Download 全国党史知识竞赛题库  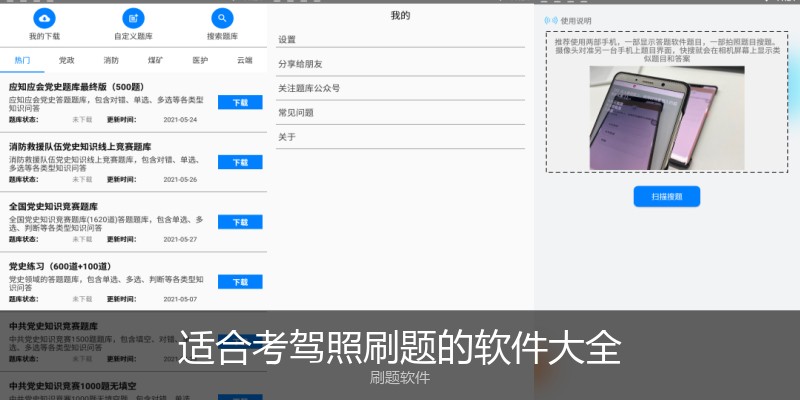point(240,222)
